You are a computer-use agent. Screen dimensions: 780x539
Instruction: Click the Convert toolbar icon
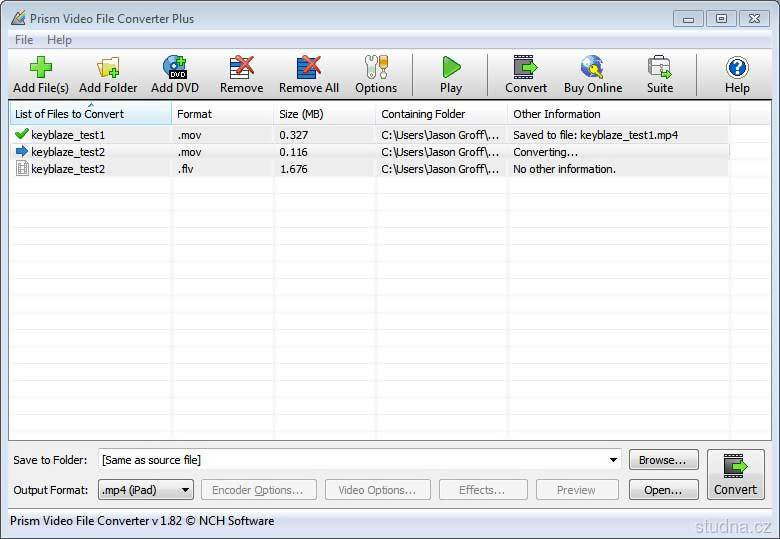coord(525,75)
